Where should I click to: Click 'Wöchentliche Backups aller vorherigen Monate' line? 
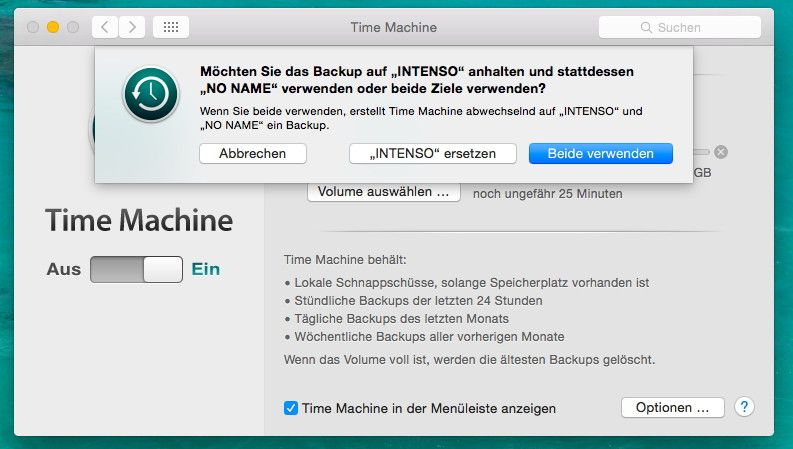[x=424, y=337]
